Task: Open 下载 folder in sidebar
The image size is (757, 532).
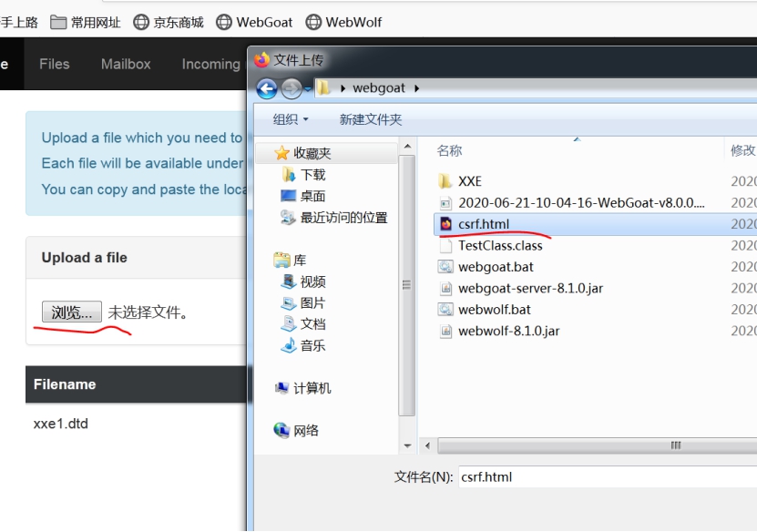Action: (x=303, y=175)
